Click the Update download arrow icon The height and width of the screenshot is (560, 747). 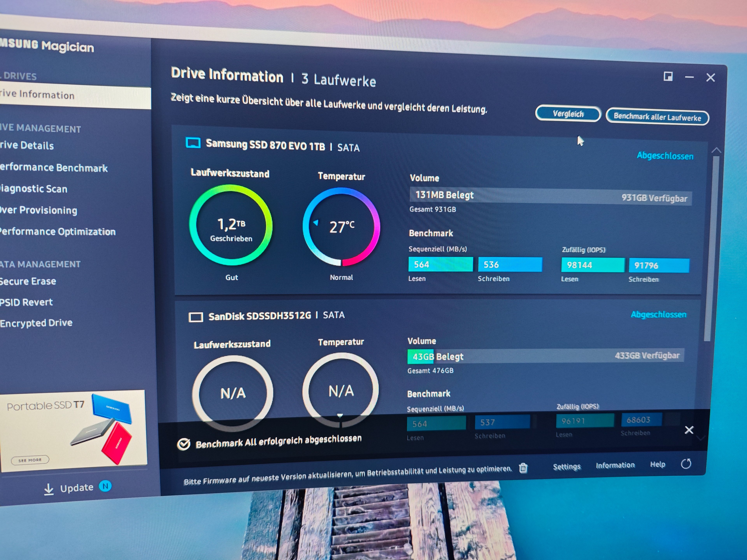click(49, 489)
